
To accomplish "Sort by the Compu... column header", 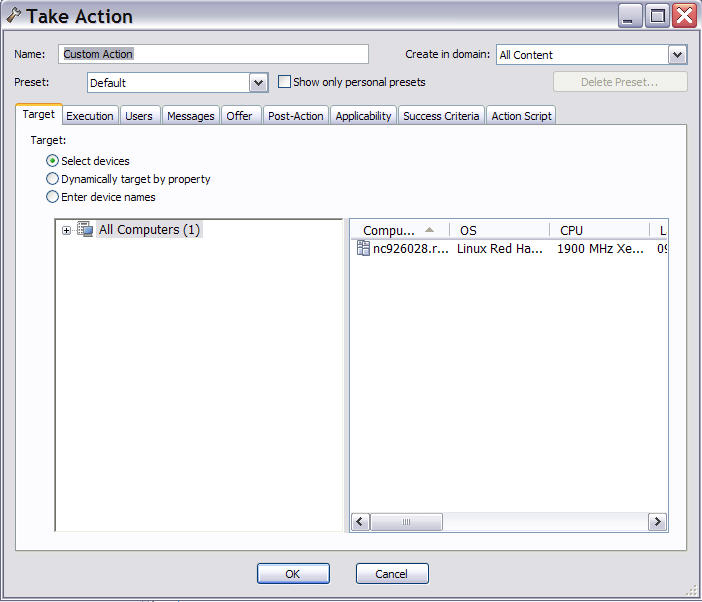I will point(400,231).
